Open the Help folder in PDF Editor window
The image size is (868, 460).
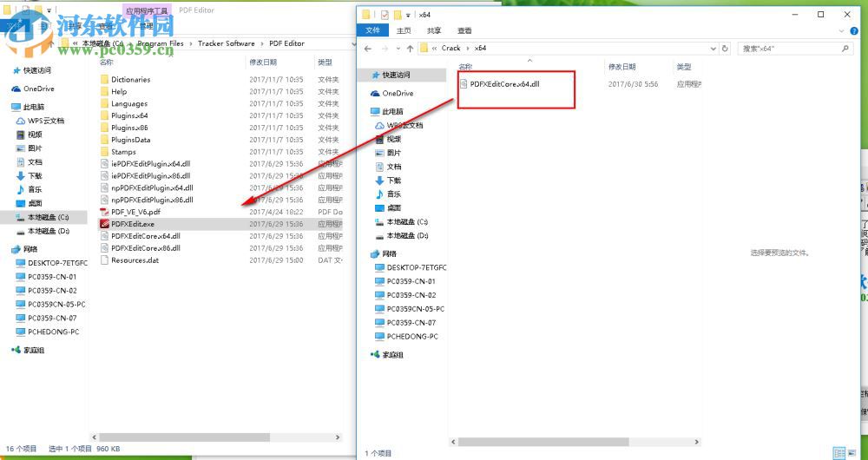118,92
